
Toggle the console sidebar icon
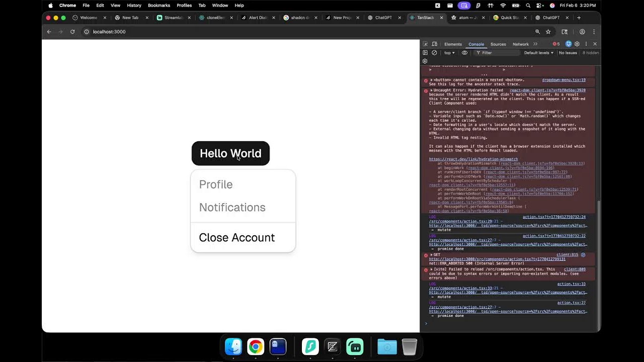click(x=425, y=53)
